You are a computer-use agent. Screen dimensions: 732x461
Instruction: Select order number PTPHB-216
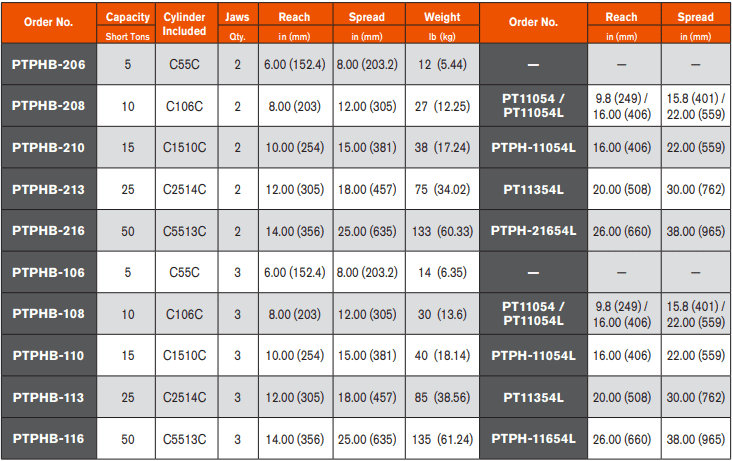click(x=48, y=230)
